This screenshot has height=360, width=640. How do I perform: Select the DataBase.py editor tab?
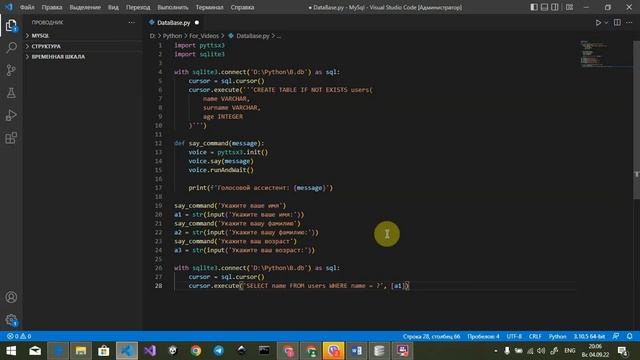(173, 23)
